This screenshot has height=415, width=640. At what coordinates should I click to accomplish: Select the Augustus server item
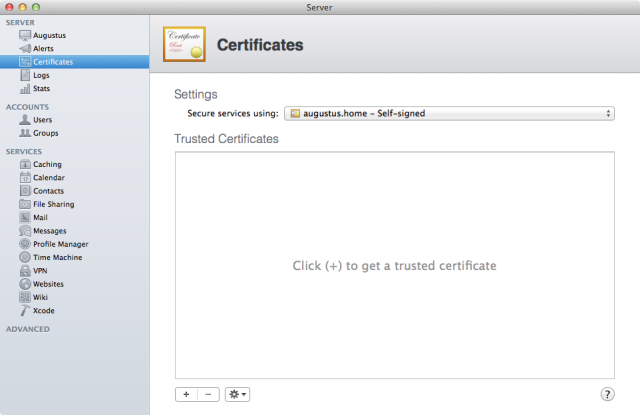(x=49, y=35)
